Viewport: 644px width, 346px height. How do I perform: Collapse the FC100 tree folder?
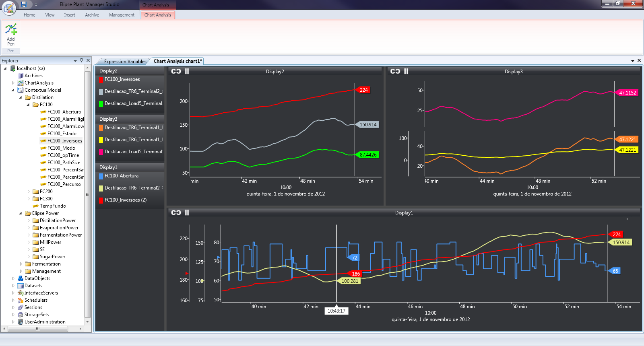(28, 105)
